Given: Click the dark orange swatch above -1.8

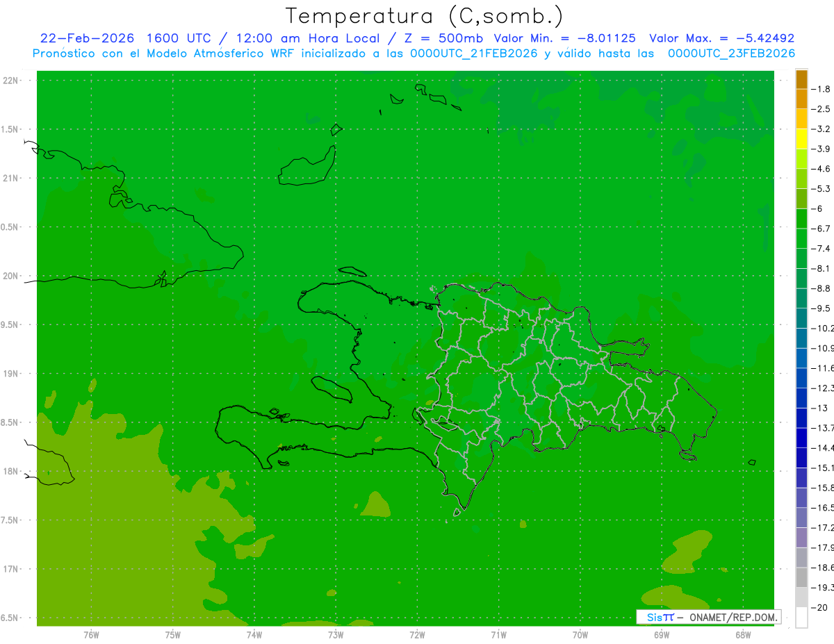Looking at the screenshot, I should [x=801, y=79].
